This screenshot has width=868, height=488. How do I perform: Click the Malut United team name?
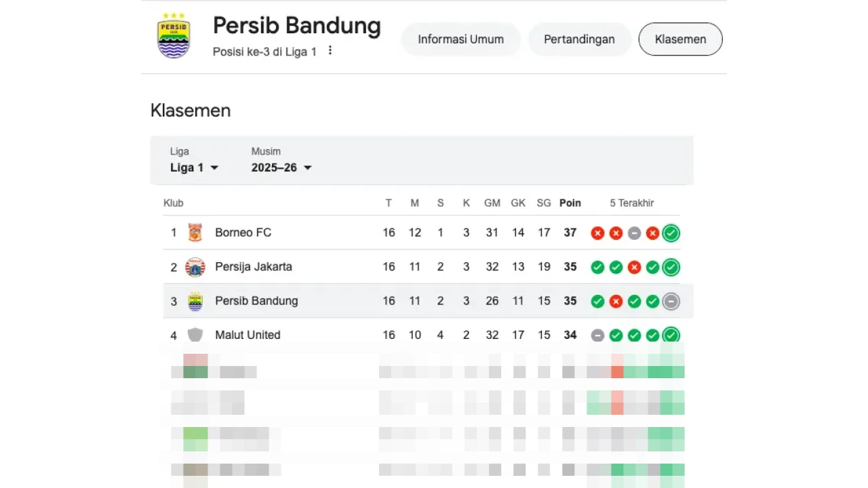248,334
